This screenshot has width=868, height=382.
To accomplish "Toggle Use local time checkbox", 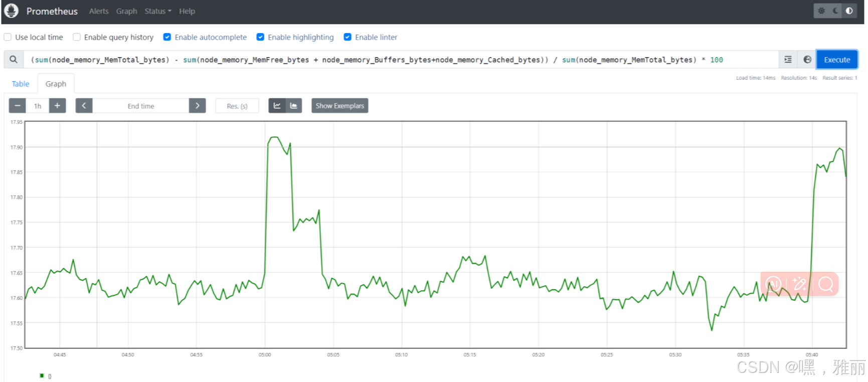I will [8, 37].
